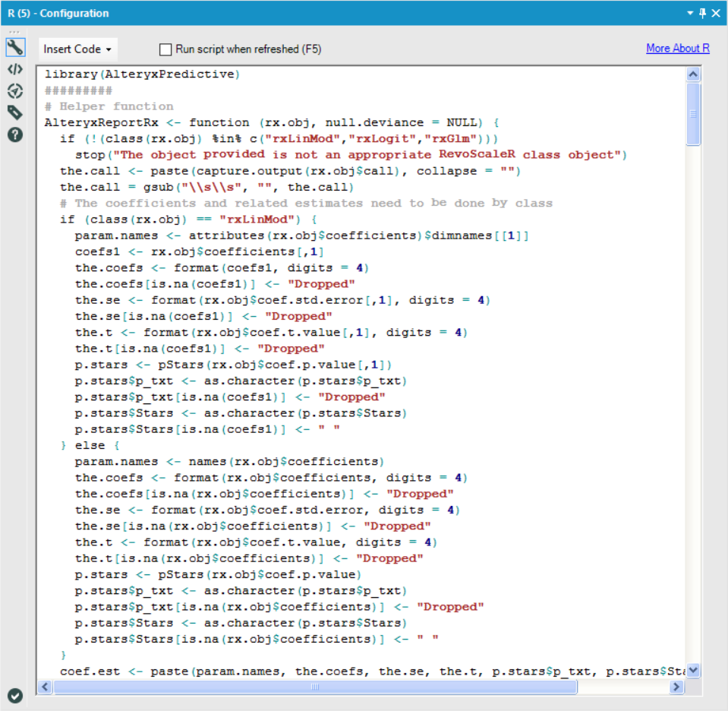Viewport: 728px width, 711px height.
Task: Click the pin icon to auto-hide panel
Action: click(x=702, y=13)
